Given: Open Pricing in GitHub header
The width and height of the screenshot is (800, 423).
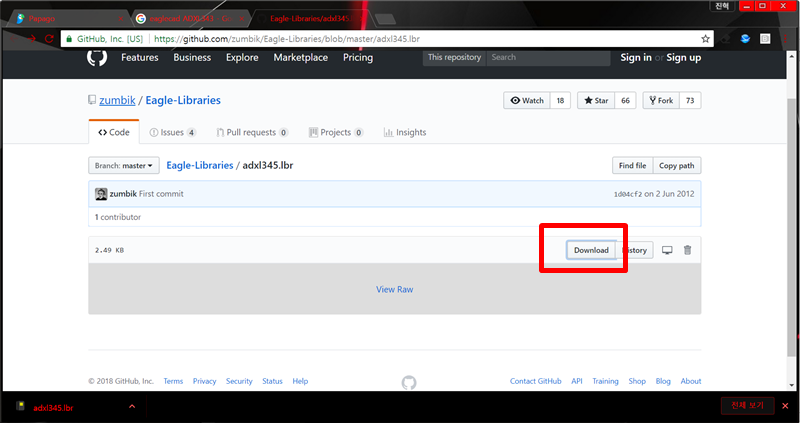Looking at the screenshot, I should point(358,58).
